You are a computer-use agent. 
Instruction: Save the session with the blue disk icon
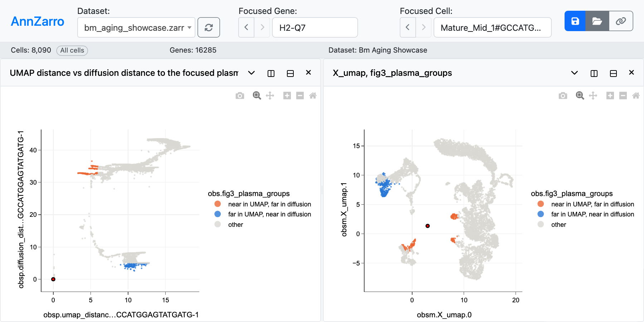pos(575,21)
